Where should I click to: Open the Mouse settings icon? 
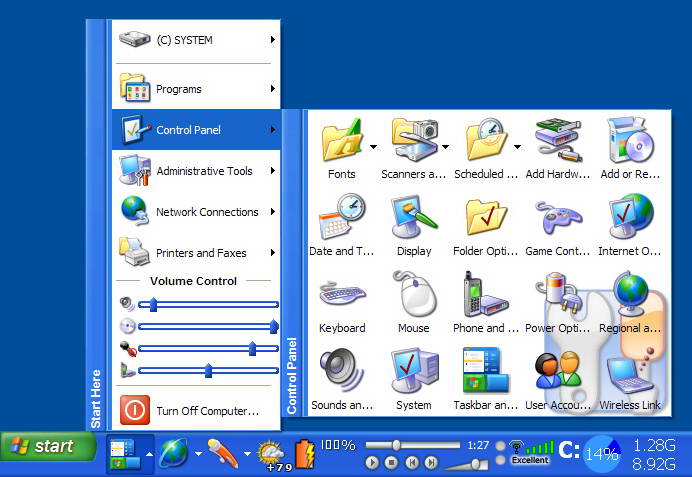tap(414, 293)
